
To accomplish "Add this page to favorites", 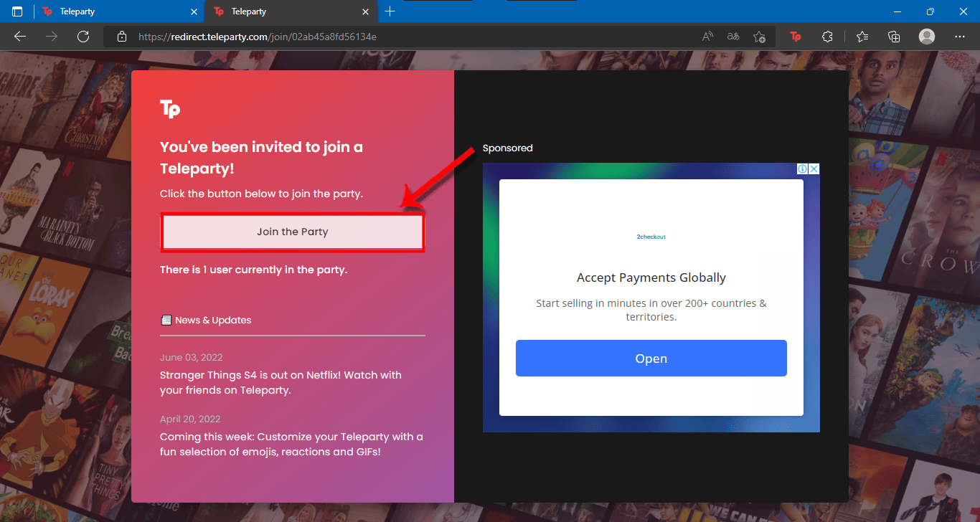I will [760, 37].
